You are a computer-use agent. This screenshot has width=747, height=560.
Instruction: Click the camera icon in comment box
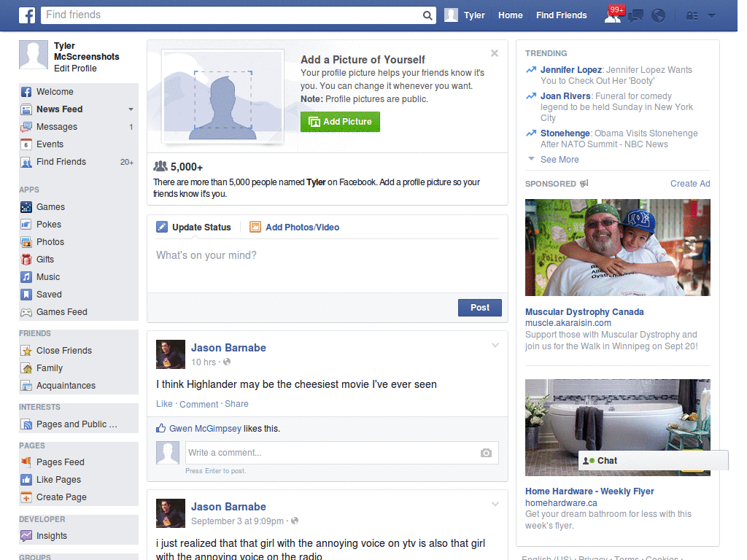tap(486, 453)
